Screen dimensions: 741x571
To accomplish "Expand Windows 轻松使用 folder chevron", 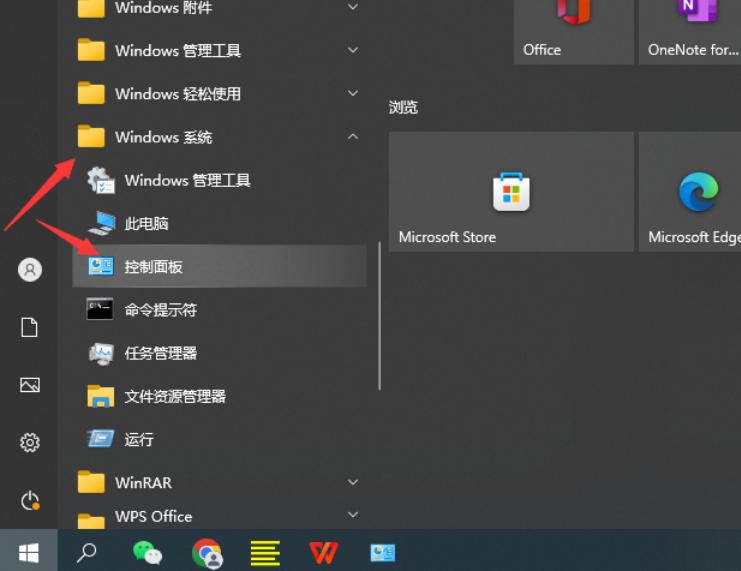I will pyautogui.click(x=353, y=93).
